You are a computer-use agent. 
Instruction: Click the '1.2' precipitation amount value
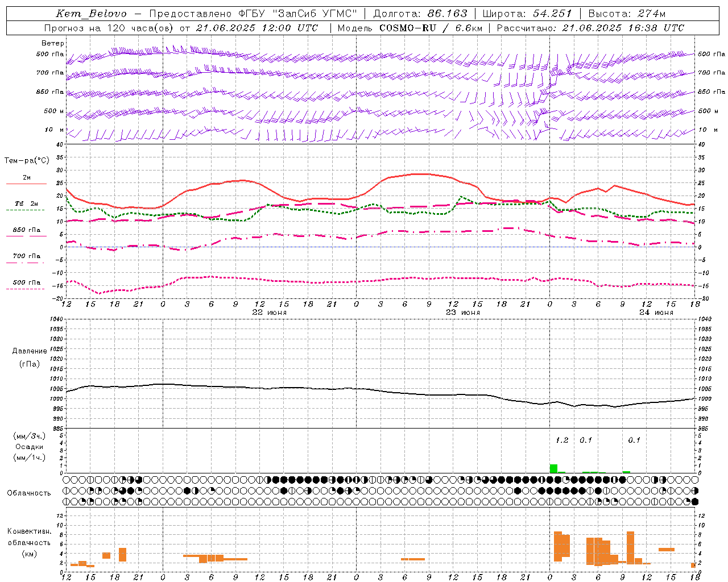(x=561, y=440)
